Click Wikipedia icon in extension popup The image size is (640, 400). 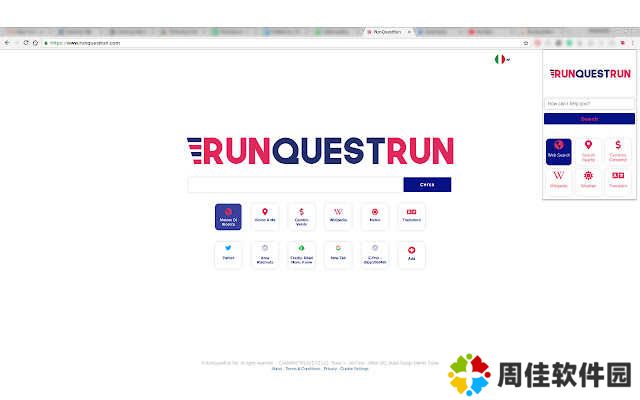[559, 180]
